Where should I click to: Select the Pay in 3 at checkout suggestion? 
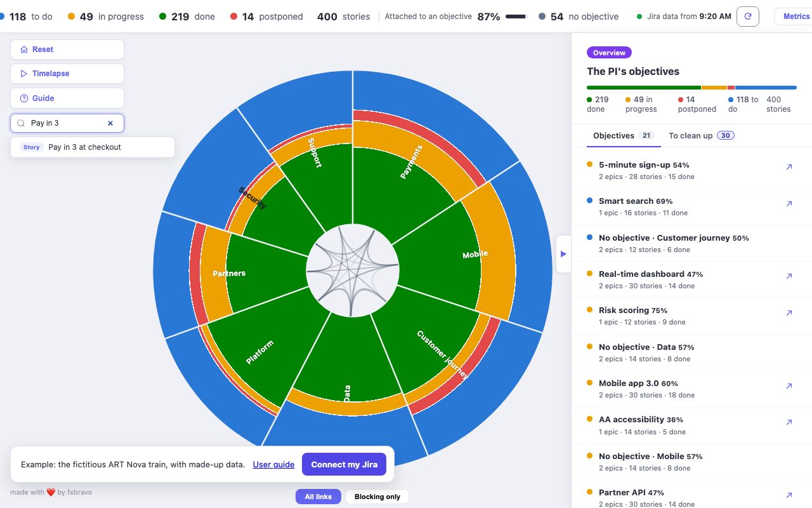[x=93, y=147]
